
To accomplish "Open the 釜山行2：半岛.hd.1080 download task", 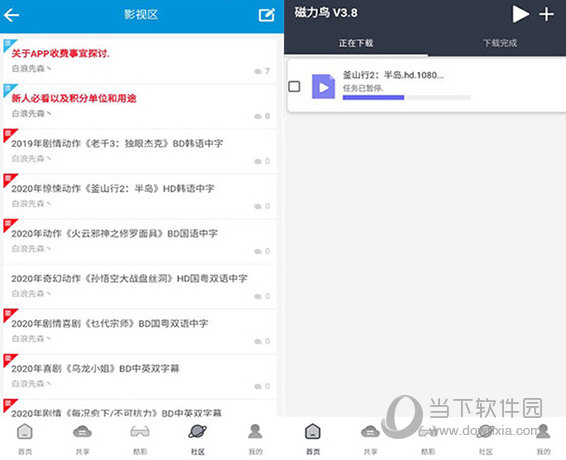I will tap(427, 86).
